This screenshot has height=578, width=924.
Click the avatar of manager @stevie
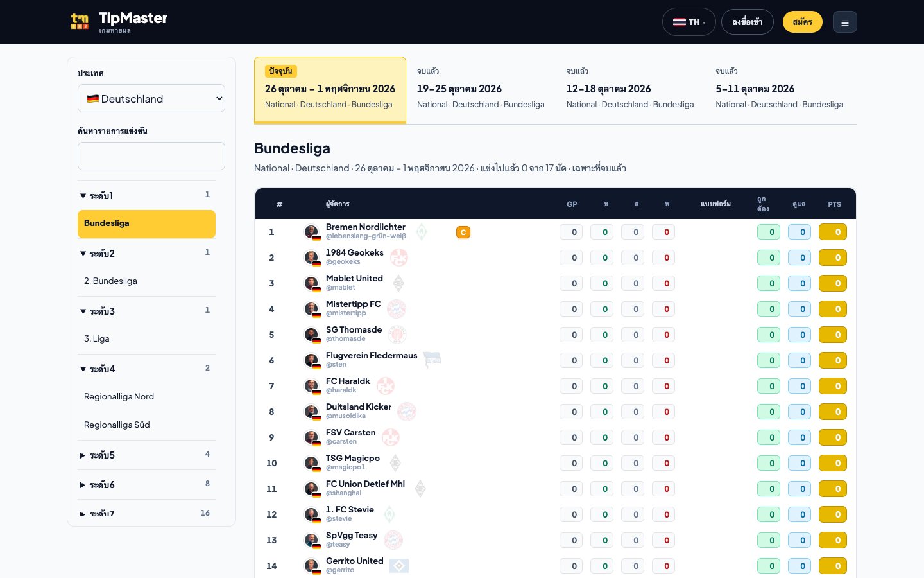[x=312, y=514]
